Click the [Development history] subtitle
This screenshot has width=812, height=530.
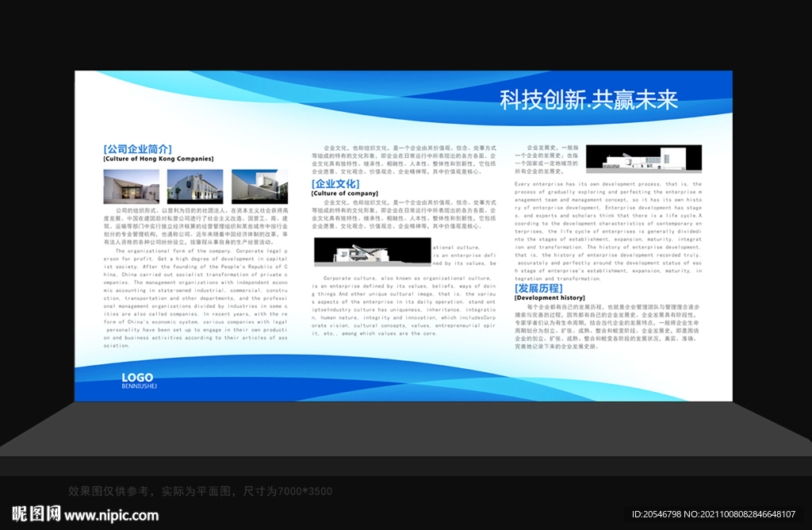click(x=550, y=298)
